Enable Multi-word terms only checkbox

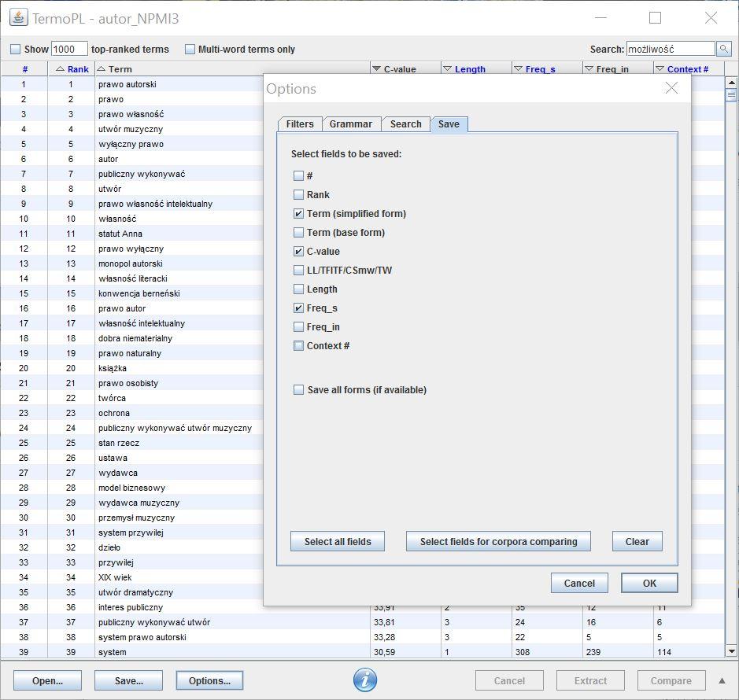pyautogui.click(x=190, y=49)
